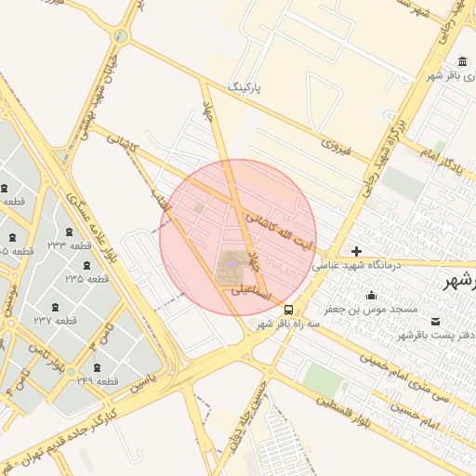Viewport: 476px width, 476px height.
Task: Click the green roundabout on شهید بهشتی street
Action: pyautogui.click(x=121, y=36)
